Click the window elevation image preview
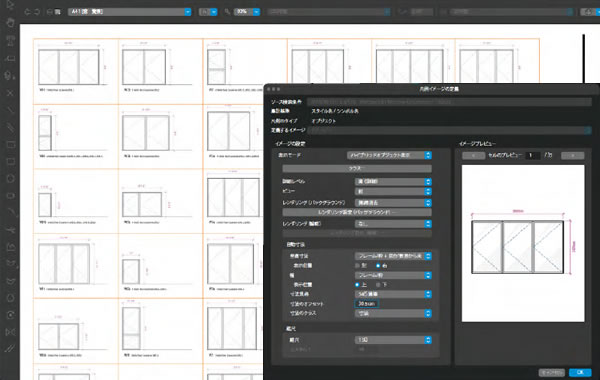 pyautogui.click(x=523, y=243)
